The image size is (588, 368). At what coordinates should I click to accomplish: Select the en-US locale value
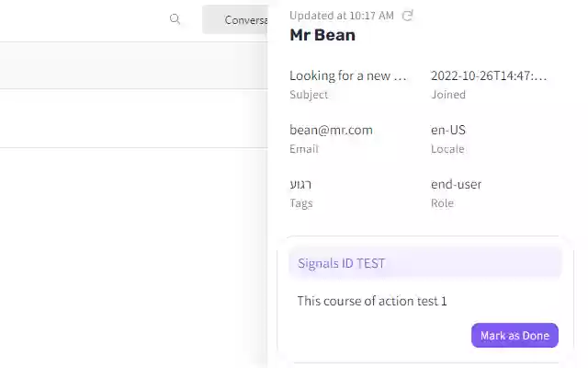click(448, 130)
